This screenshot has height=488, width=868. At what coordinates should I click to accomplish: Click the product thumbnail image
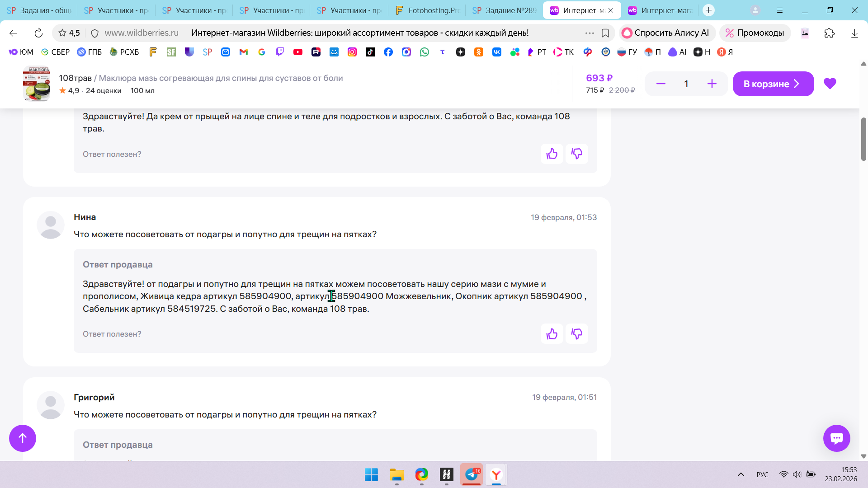(x=37, y=84)
